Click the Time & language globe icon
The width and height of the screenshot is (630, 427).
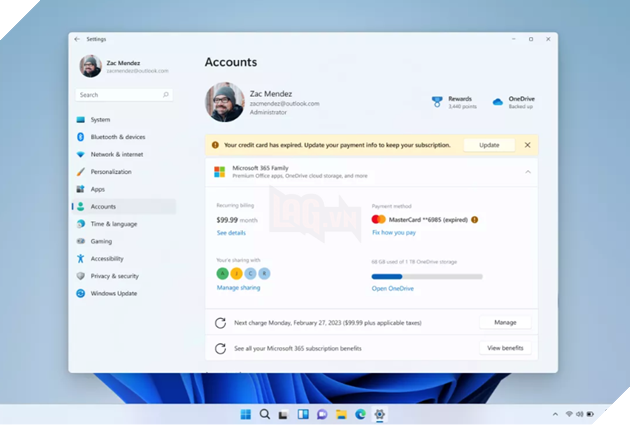coord(81,224)
